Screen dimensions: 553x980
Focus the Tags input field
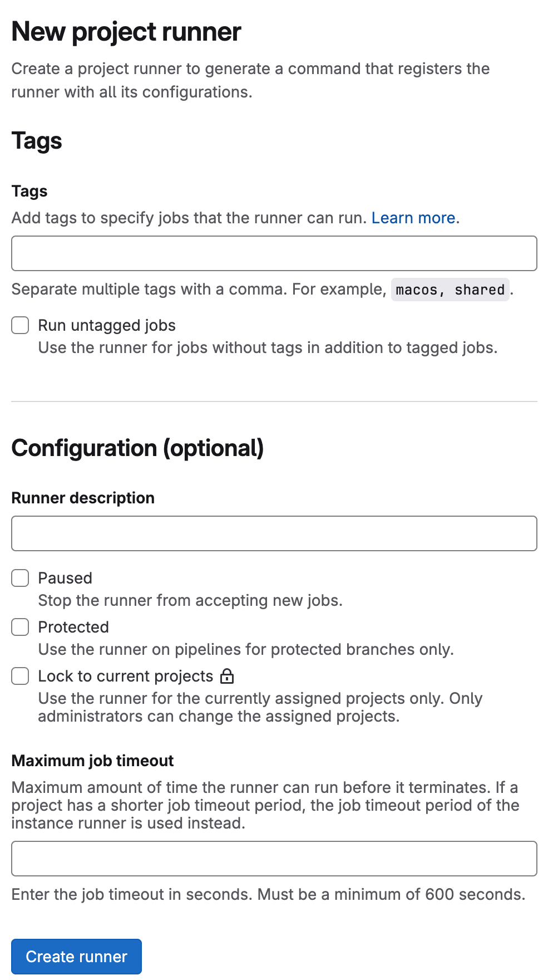click(274, 253)
